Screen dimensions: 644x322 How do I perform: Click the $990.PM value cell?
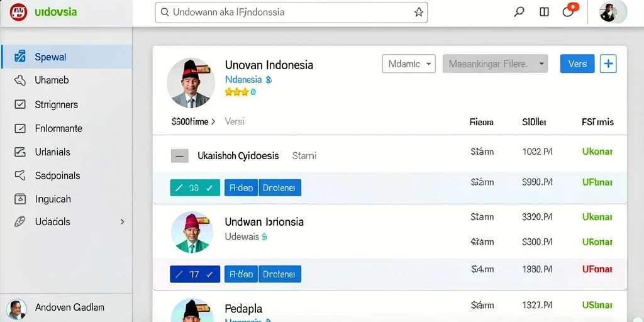[537, 182]
